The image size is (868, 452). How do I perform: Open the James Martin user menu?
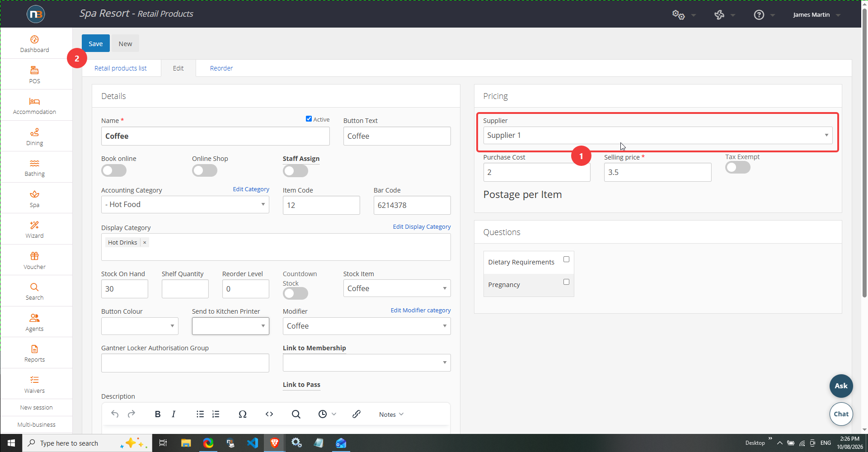(x=816, y=15)
